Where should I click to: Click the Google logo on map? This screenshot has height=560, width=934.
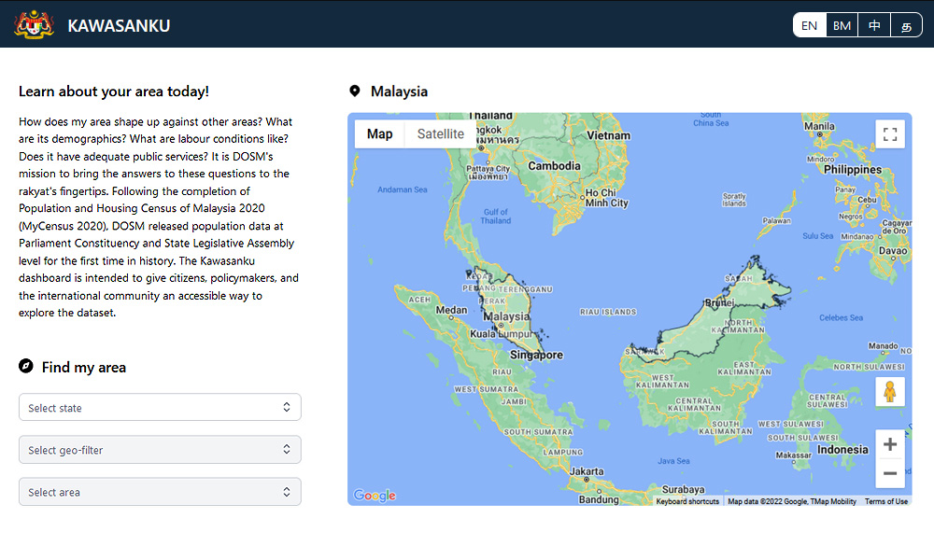pyautogui.click(x=375, y=496)
